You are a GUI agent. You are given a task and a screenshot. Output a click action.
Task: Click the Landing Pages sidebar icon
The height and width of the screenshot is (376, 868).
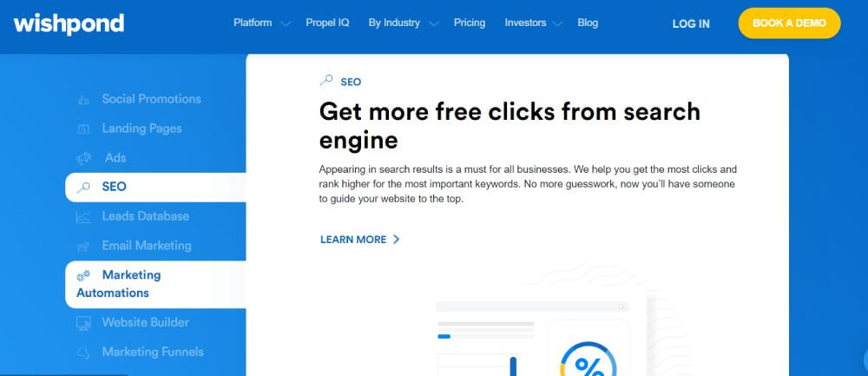[x=83, y=129]
